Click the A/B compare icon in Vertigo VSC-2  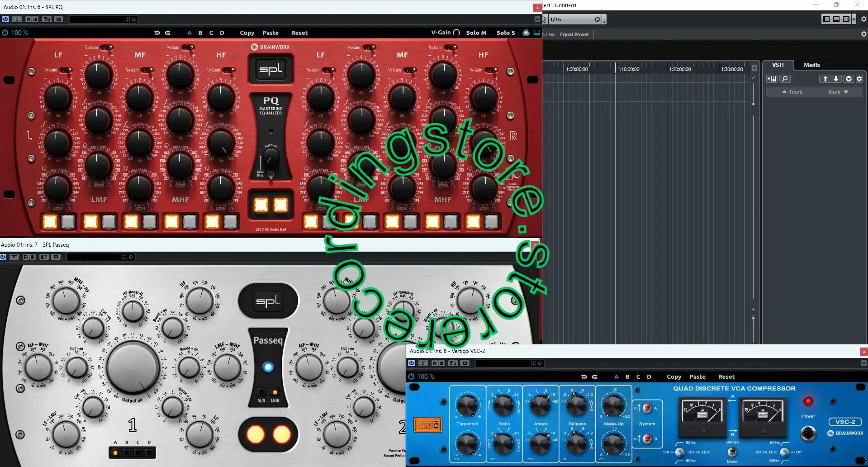click(453, 363)
